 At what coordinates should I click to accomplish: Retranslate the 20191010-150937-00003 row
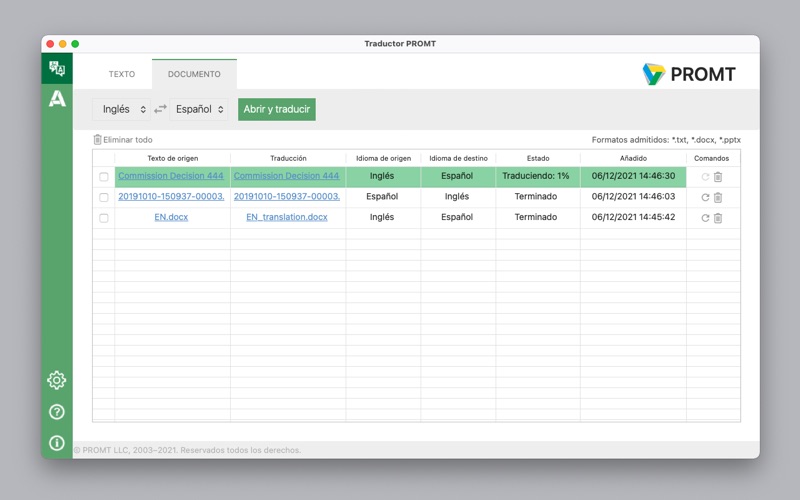click(705, 197)
